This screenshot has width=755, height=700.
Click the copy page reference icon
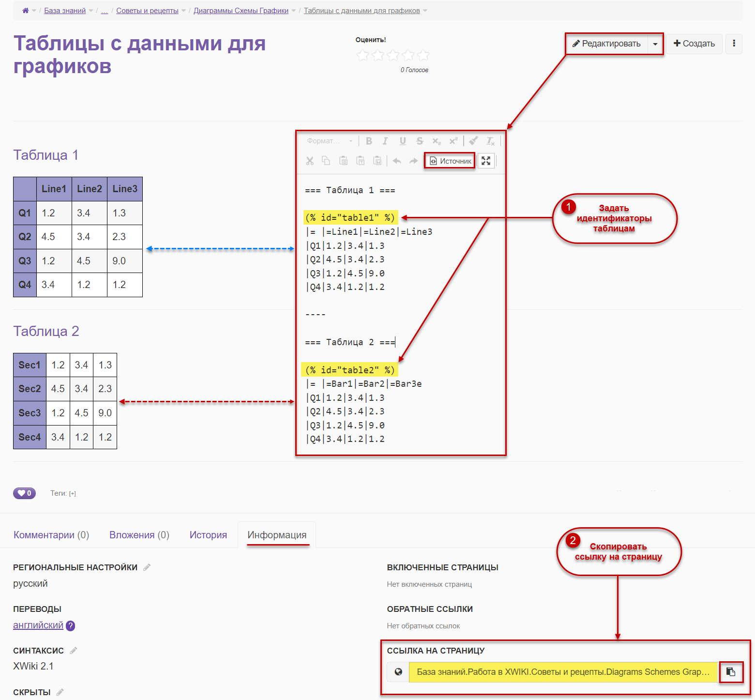click(731, 672)
